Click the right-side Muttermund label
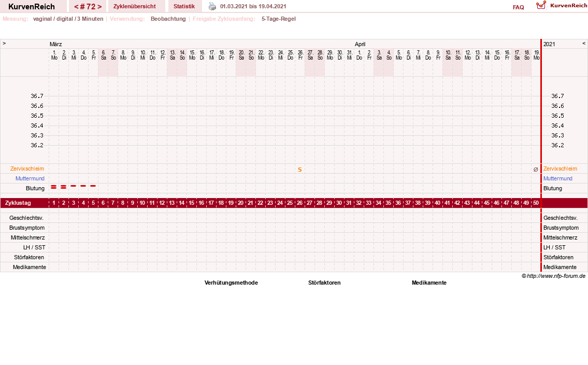Image resolution: width=588 pixels, height=365 pixels. (558, 178)
